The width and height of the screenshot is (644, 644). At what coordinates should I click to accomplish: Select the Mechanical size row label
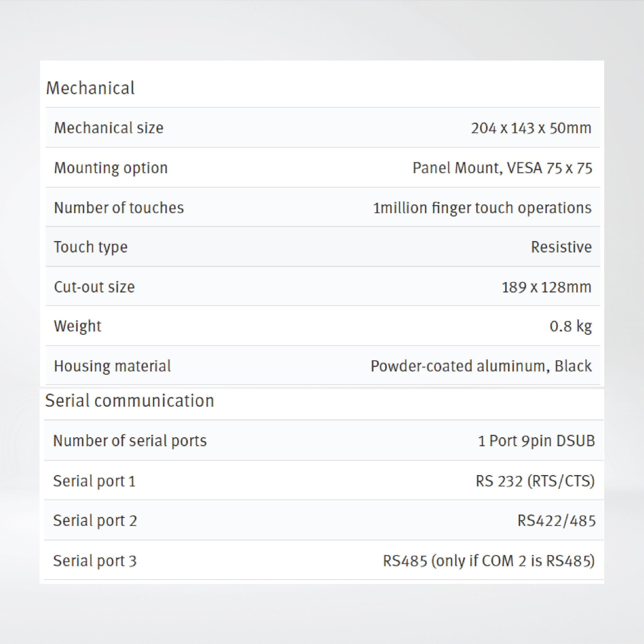tap(109, 128)
